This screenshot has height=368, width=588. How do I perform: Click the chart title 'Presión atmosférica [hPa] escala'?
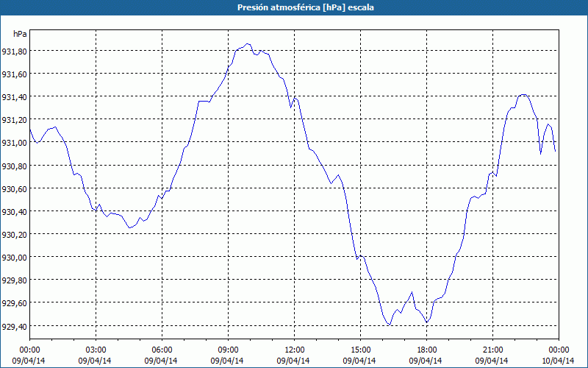pos(306,7)
